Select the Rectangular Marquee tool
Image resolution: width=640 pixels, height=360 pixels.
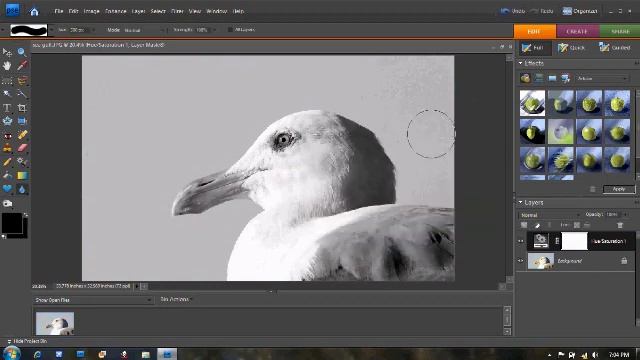pos(7,80)
